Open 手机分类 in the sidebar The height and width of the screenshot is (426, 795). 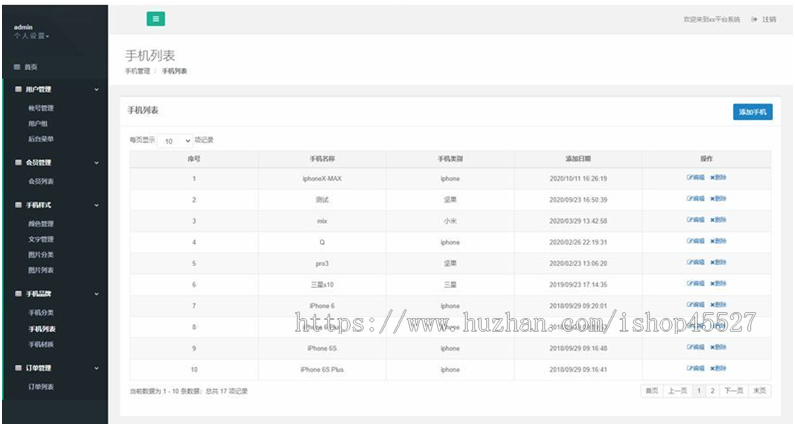41,313
